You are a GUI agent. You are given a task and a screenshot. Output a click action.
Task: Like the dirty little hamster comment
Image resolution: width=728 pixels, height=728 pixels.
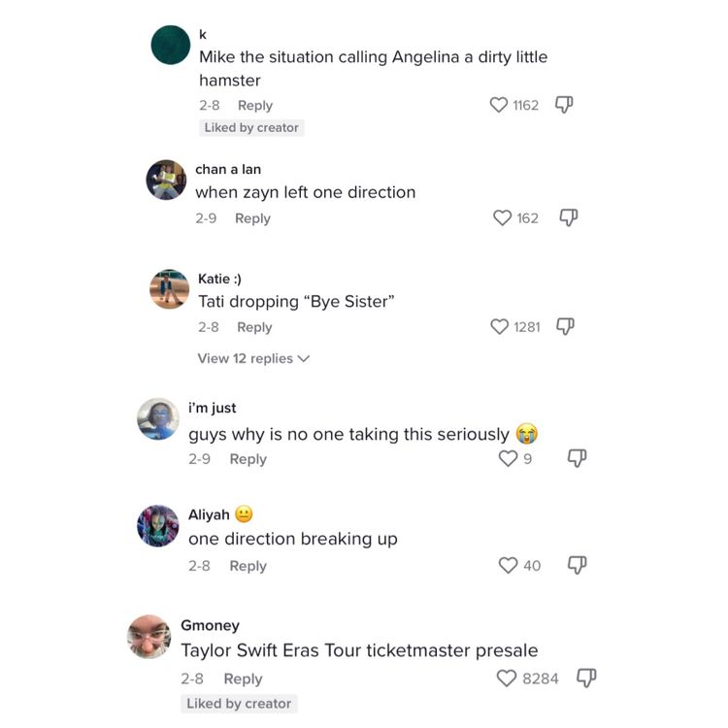(499, 105)
